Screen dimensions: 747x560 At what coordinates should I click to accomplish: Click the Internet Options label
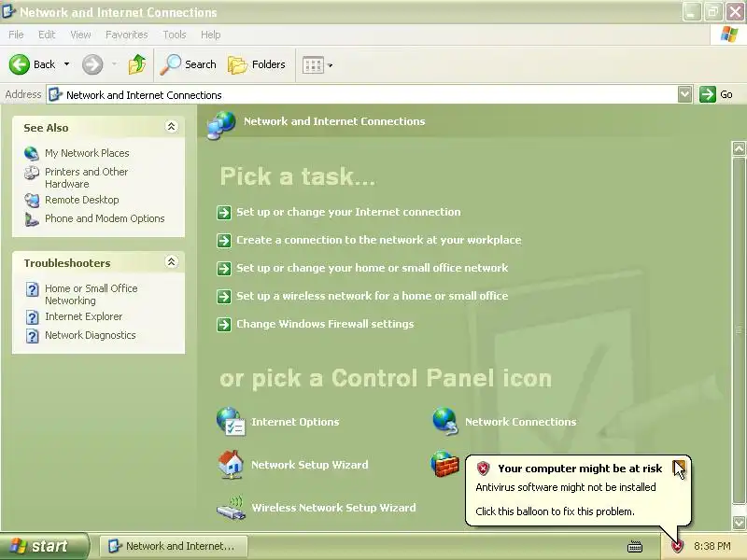tap(295, 422)
